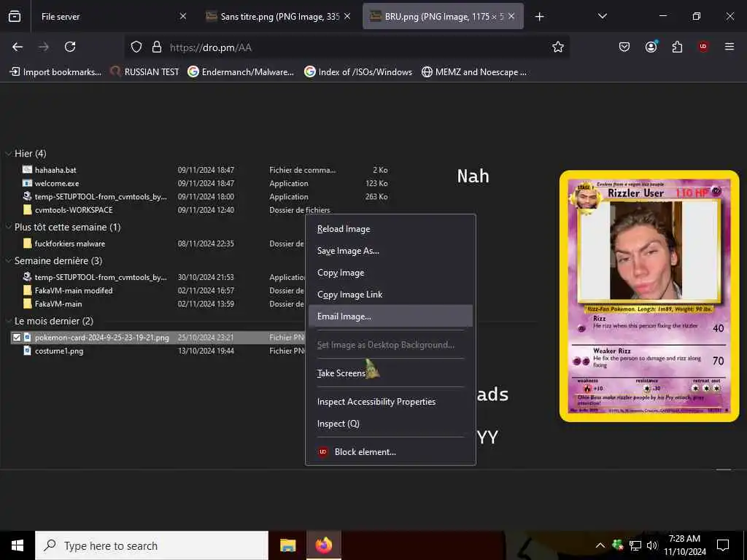The height and width of the screenshot is (560, 747).
Task: Click Rizzler User card image
Action: pos(649,296)
